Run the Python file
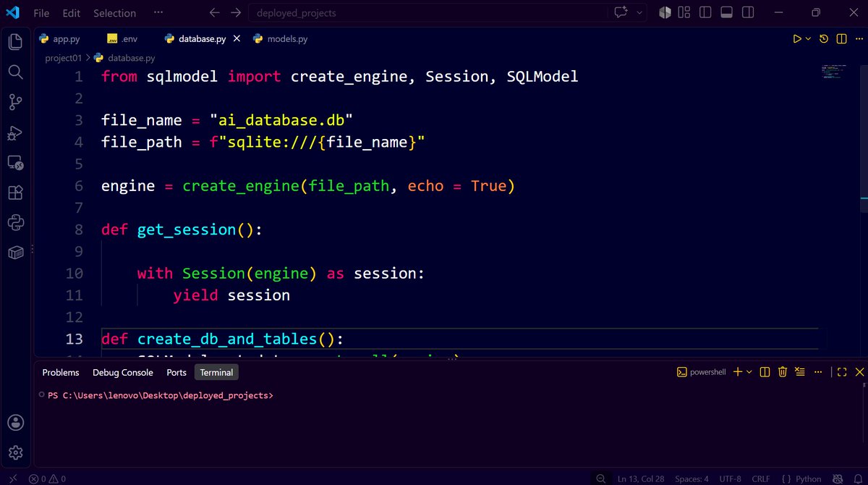The height and width of the screenshot is (485, 868). click(x=797, y=39)
